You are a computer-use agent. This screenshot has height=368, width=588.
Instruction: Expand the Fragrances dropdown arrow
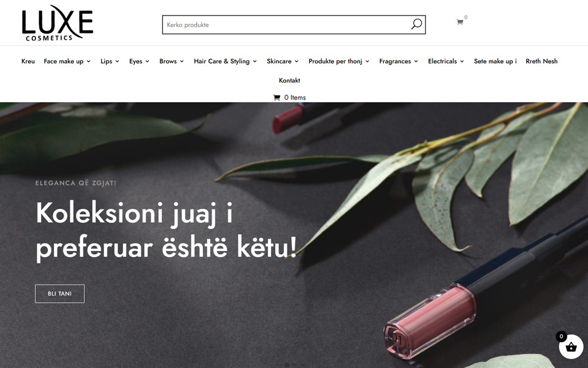416,61
